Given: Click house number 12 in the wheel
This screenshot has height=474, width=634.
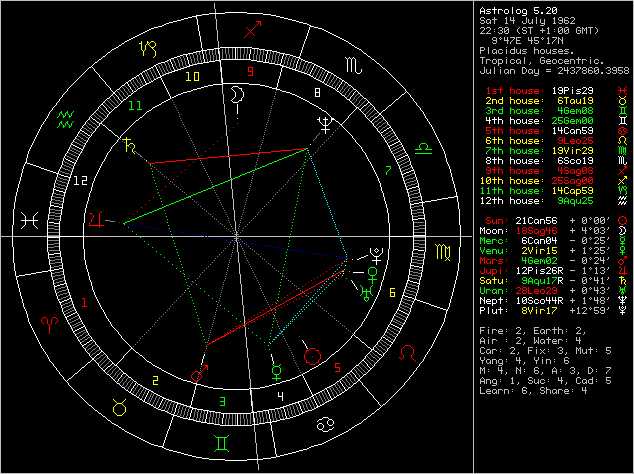Looking at the screenshot, I should [x=80, y=180].
